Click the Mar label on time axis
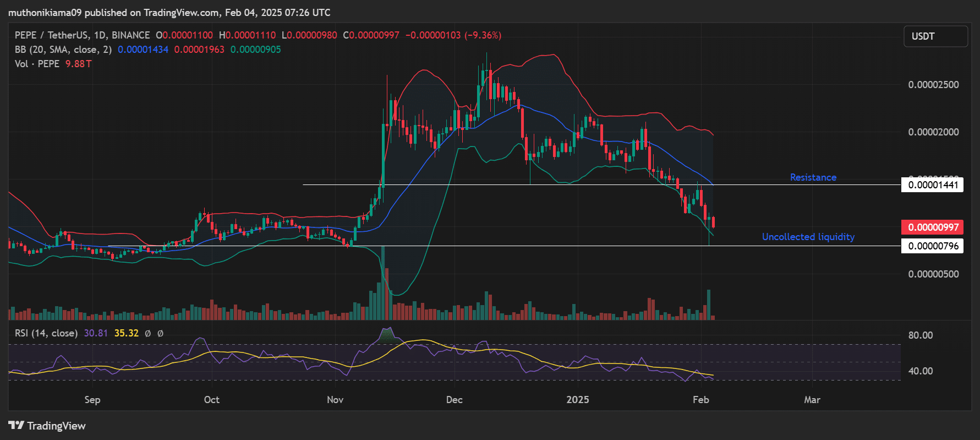This screenshot has height=440, width=980. tap(812, 400)
